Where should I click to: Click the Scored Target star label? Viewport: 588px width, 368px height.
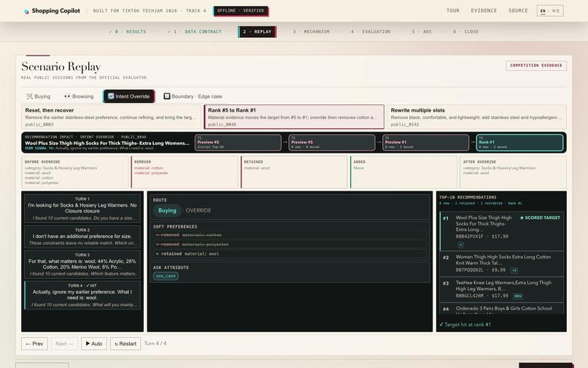(540, 218)
